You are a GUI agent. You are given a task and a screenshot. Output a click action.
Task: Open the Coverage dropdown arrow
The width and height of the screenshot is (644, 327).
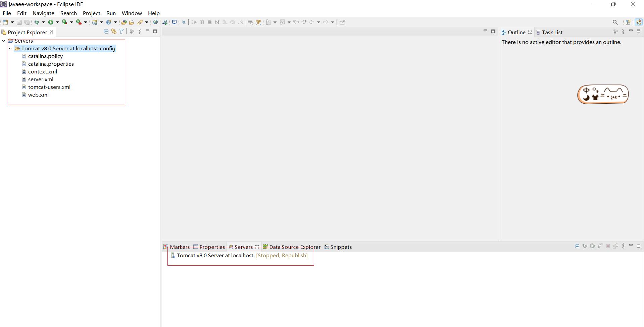point(71,22)
